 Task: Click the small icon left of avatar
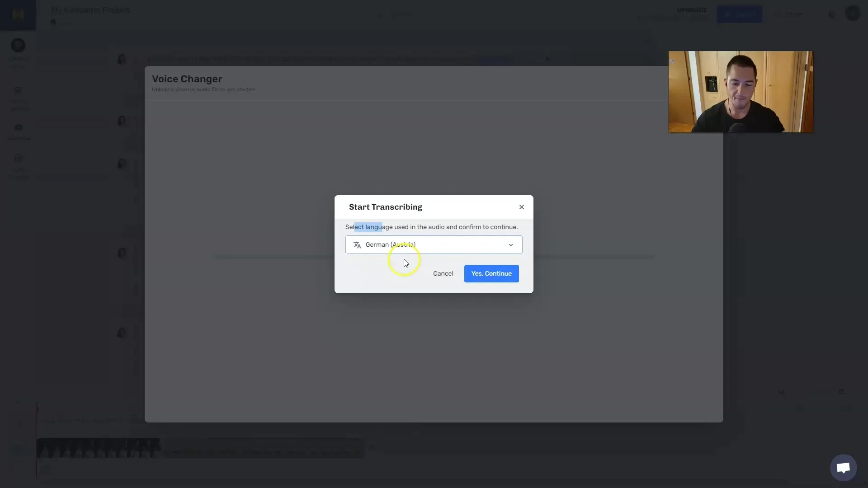(x=832, y=14)
